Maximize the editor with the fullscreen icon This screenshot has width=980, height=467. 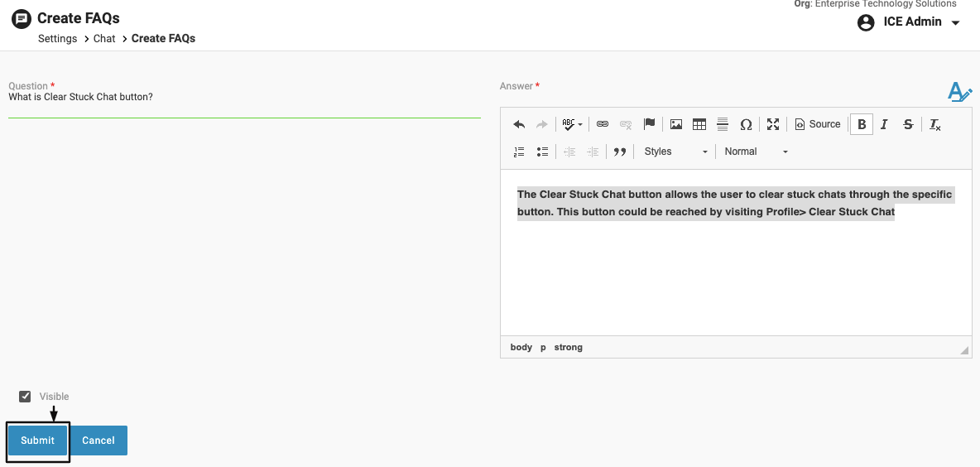(773, 124)
